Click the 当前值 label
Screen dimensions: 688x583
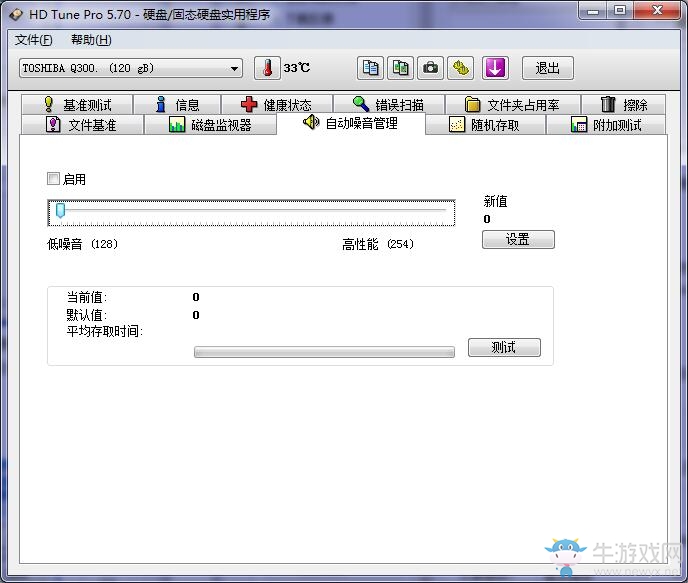pyautogui.click(x=86, y=297)
